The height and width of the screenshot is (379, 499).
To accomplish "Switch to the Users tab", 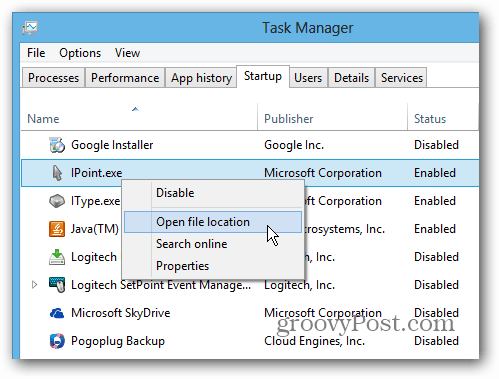I will [308, 78].
